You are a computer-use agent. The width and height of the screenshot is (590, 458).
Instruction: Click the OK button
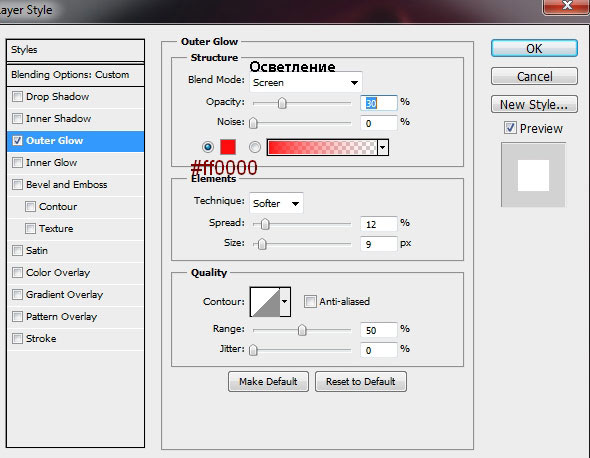534,49
